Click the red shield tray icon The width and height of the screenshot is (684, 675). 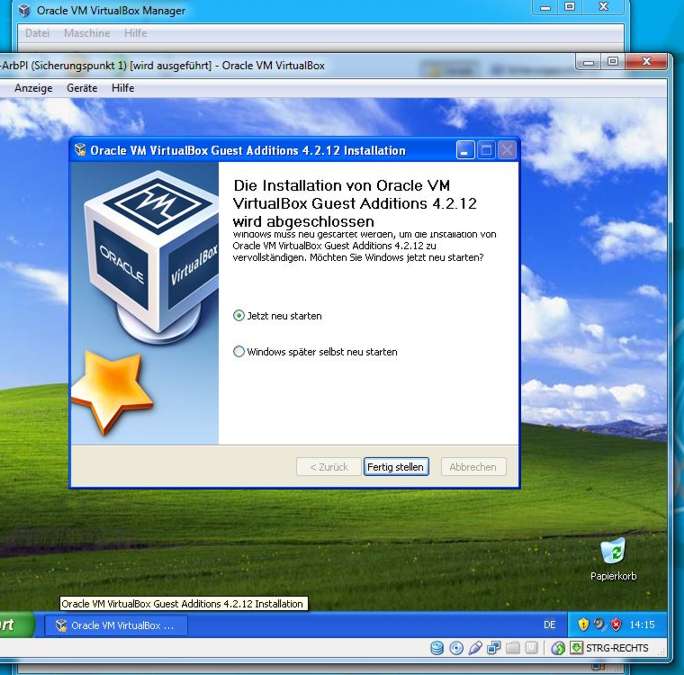pos(616,625)
